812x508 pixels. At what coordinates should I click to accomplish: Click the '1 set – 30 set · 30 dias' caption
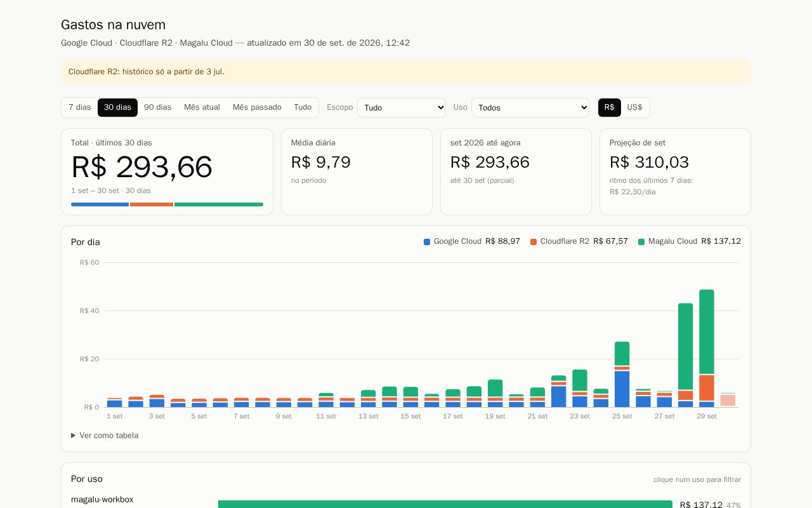[111, 190]
